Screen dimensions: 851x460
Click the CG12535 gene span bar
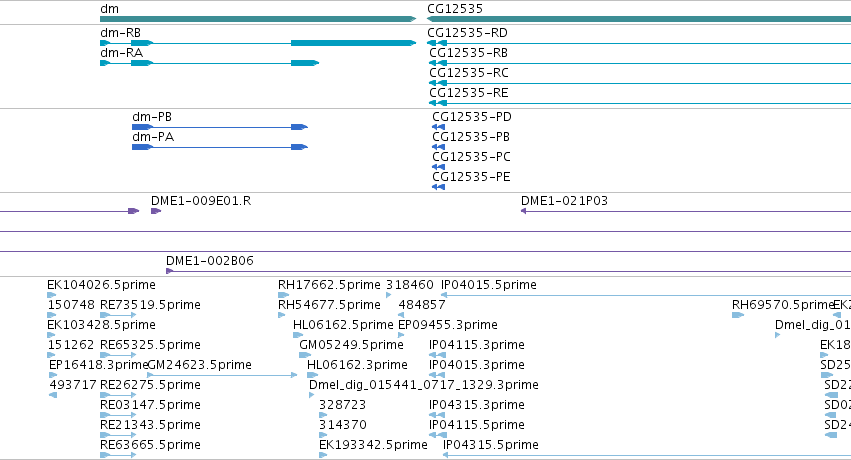pyautogui.click(x=639, y=19)
